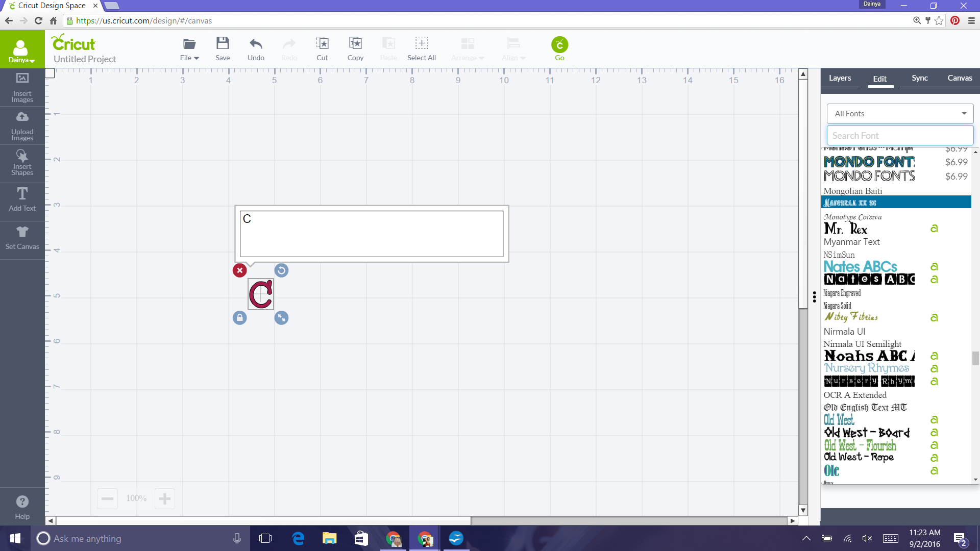This screenshot has height=551, width=980.
Task: Click the Add Text tool
Action: tap(22, 199)
